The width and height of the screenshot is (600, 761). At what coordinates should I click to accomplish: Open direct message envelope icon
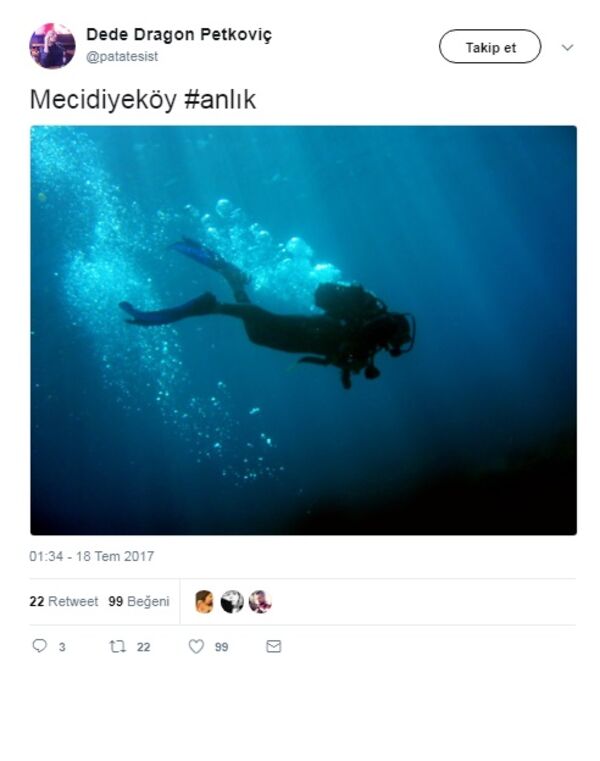tap(274, 646)
